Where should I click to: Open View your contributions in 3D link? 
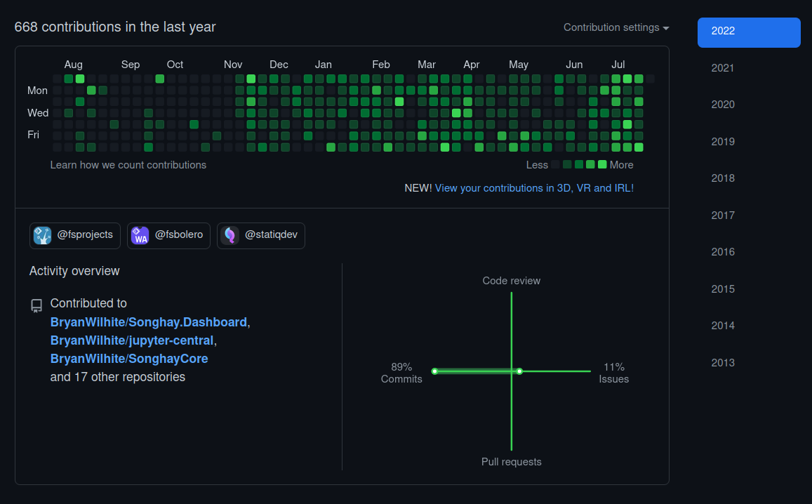pos(534,188)
